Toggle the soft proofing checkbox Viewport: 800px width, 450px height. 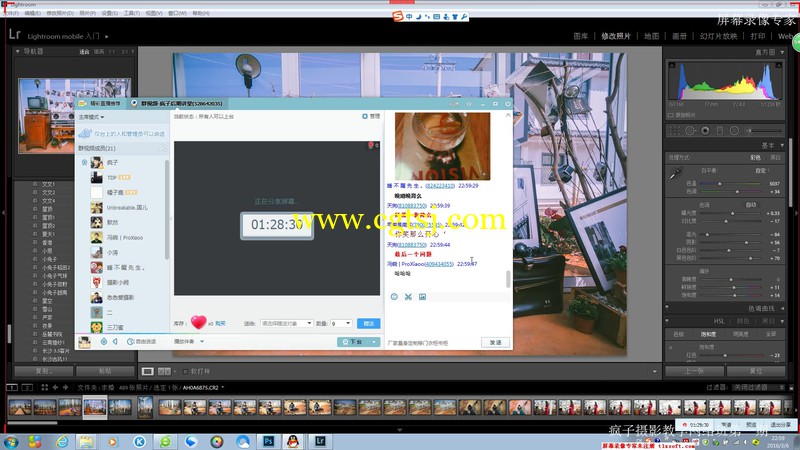pyautogui.click(x=185, y=371)
